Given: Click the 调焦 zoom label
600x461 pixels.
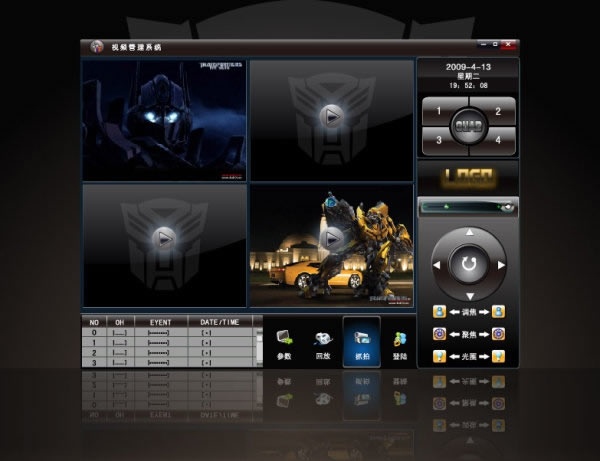Looking at the screenshot, I should coord(469,312).
